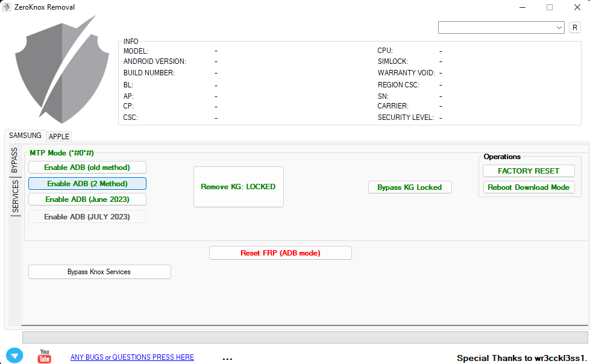Click the ANDROID VERSION: label
Image resolution: width=590 pixels, height=364 pixels.
tap(155, 61)
